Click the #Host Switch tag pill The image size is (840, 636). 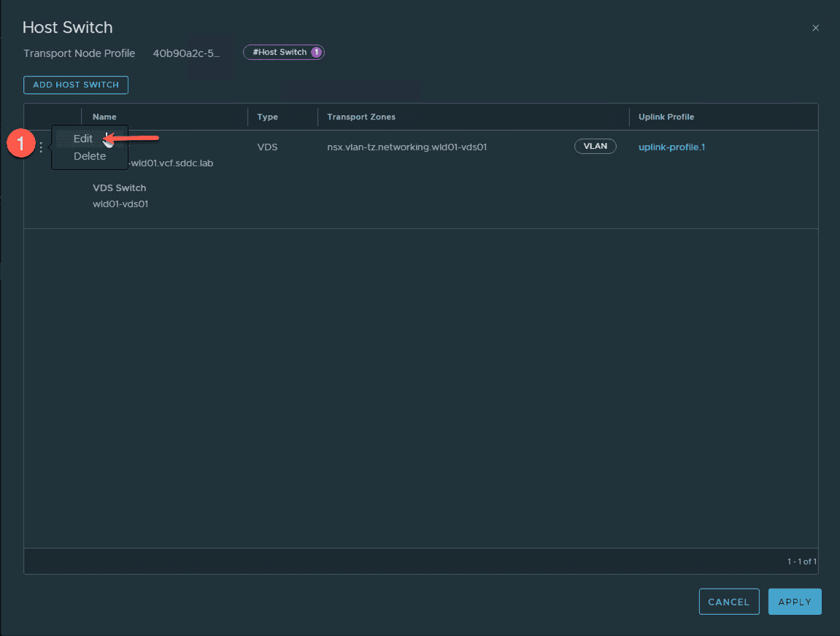click(x=280, y=53)
